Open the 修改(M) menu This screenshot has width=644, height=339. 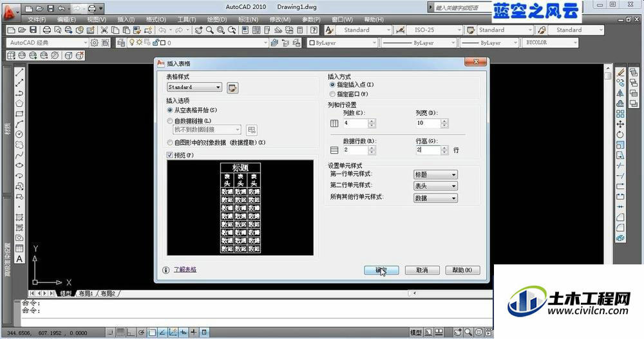(x=280, y=19)
